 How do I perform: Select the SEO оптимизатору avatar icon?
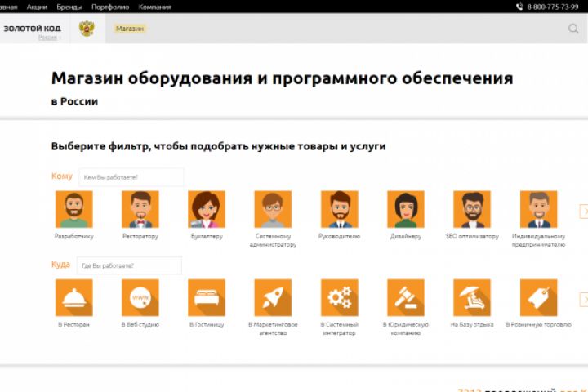(x=472, y=209)
